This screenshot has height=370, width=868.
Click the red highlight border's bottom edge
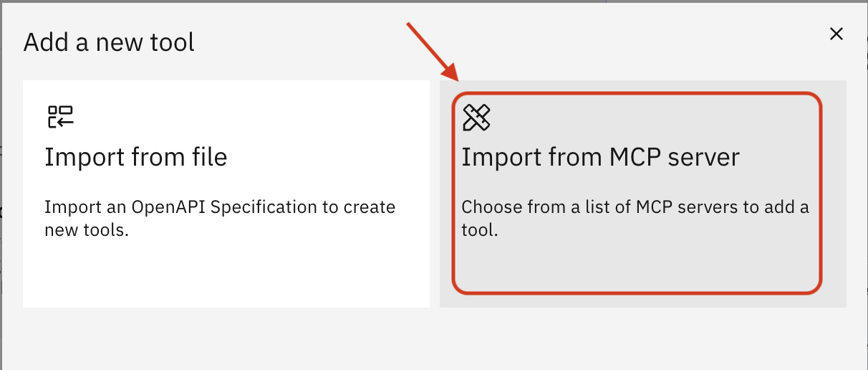pos(637,292)
